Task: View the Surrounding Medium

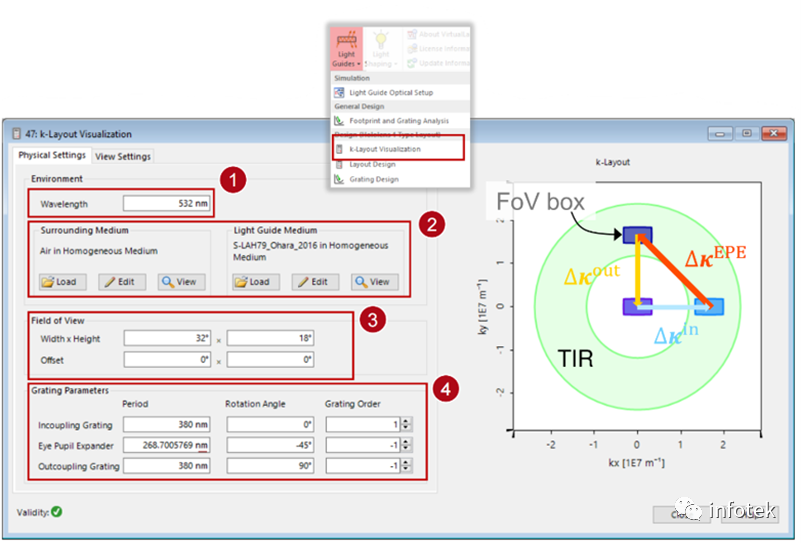Action: click(x=181, y=281)
